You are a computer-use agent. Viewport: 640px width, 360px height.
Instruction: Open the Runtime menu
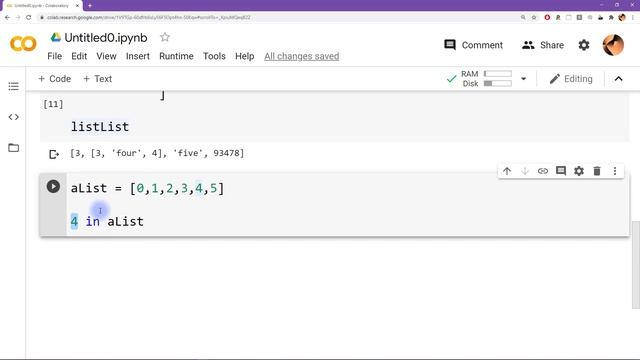(x=176, y=56)
